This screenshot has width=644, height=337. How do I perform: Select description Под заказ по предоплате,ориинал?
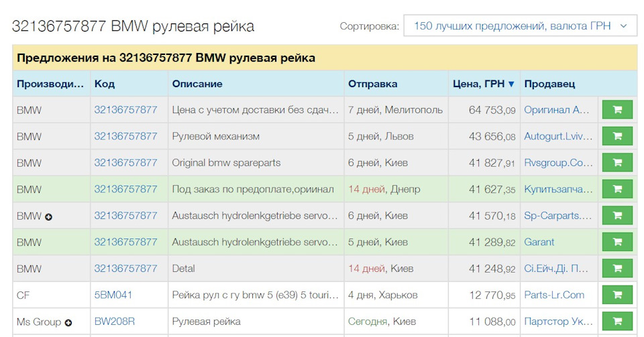pyautogui.click(x=253, y=190)
